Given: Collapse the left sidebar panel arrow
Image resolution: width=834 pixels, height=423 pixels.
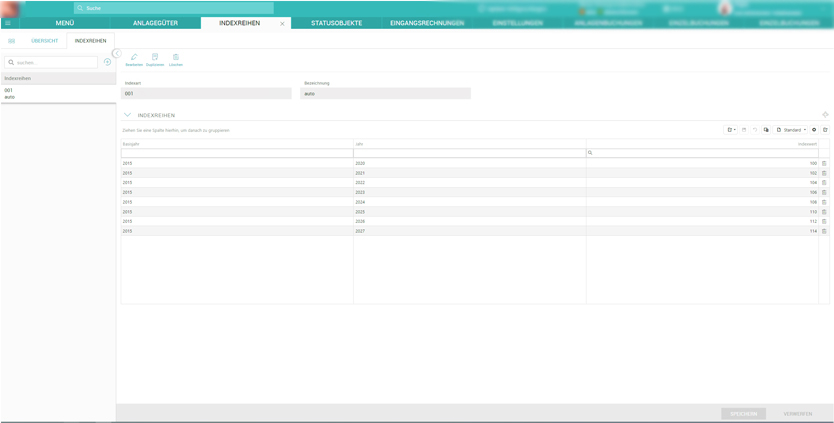Looking at the screenshot, I should 116,53.
